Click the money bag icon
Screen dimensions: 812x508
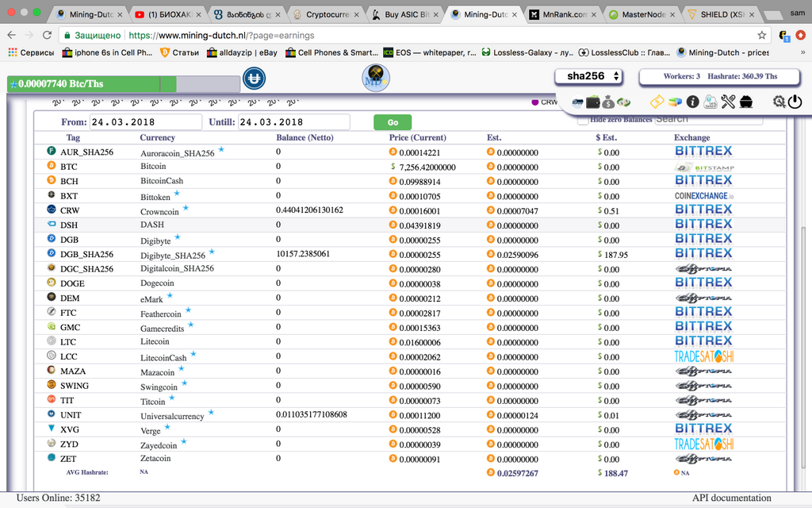pyautogui.click(x=608, y=102)
